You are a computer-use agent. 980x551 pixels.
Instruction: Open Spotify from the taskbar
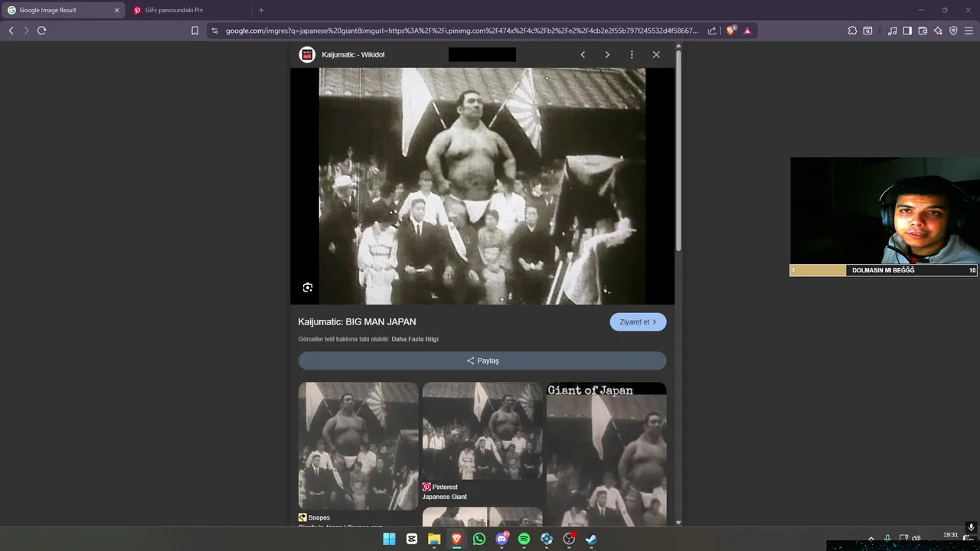click(524, 539)
